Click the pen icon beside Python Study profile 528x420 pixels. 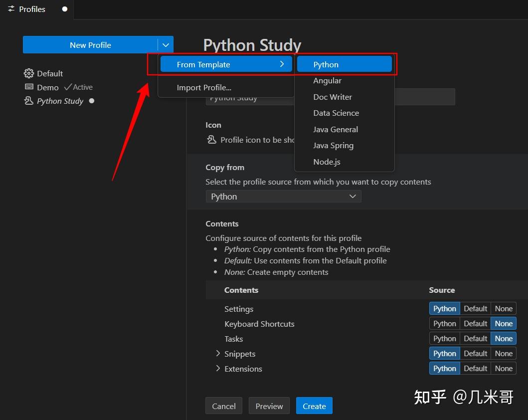tap(28, 101)
